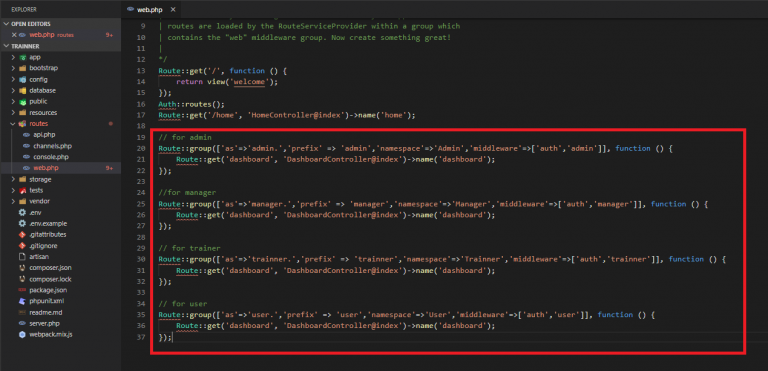Viewport: 768px width, 371px height.
Task: Collapse the routes folder
Action: (x=13, y=124)
